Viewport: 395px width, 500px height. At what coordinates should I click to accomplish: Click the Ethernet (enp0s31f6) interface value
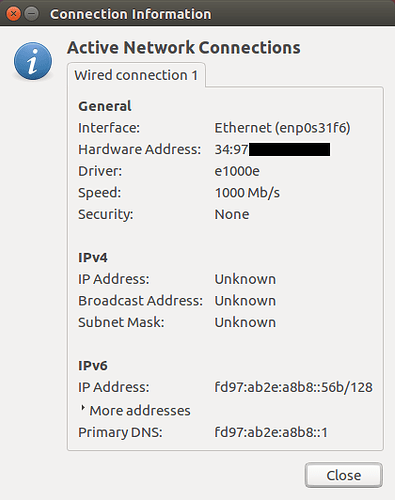click(x=282, y=128)
